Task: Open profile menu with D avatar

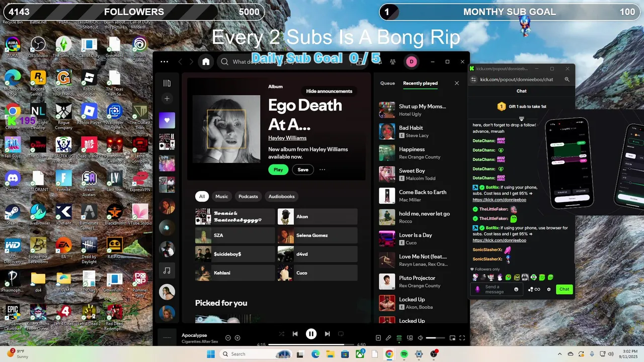Action: point(412,61)
